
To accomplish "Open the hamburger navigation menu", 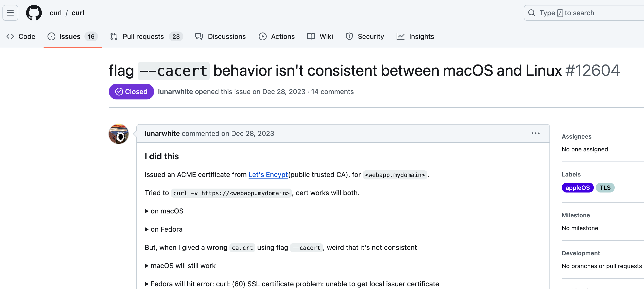I will pyautogui.click(x=10, y=13).
